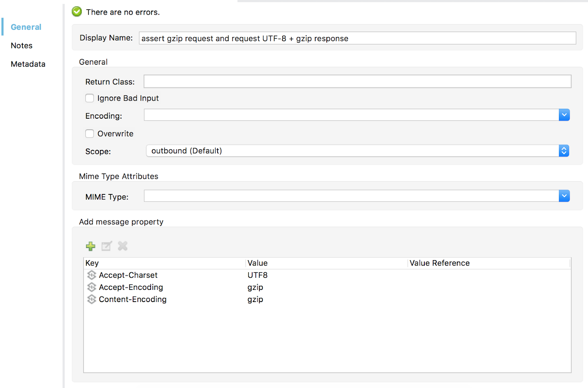Click the green no-errors checkmark icon
This screenshot has height=388, width=588.
pos(77,12)
